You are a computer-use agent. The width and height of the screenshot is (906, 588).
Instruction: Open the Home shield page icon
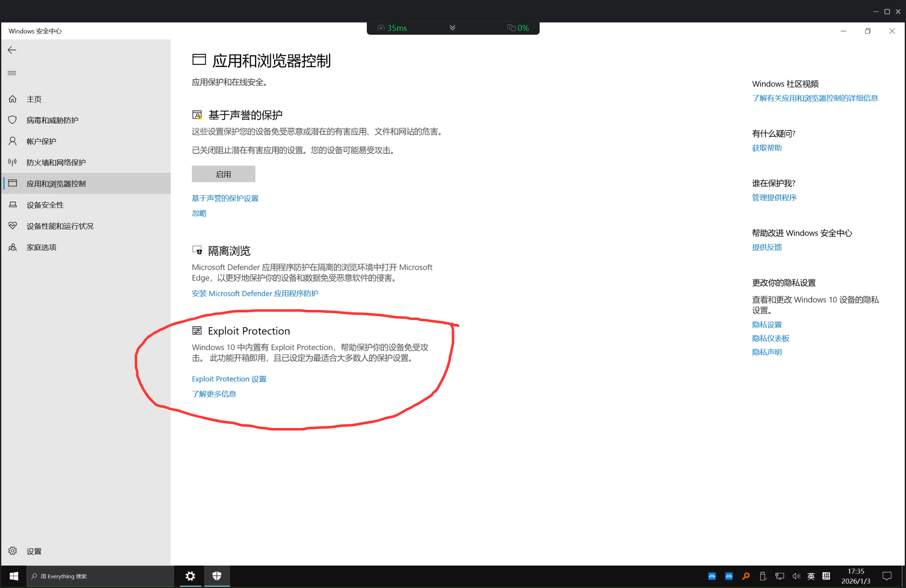[13, 99]
